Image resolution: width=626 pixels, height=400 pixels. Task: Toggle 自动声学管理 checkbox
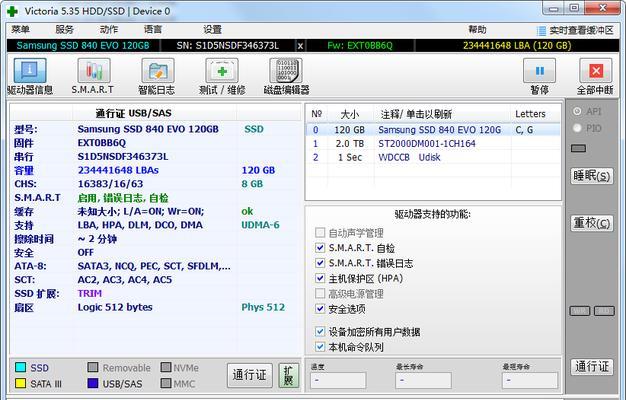320,232
